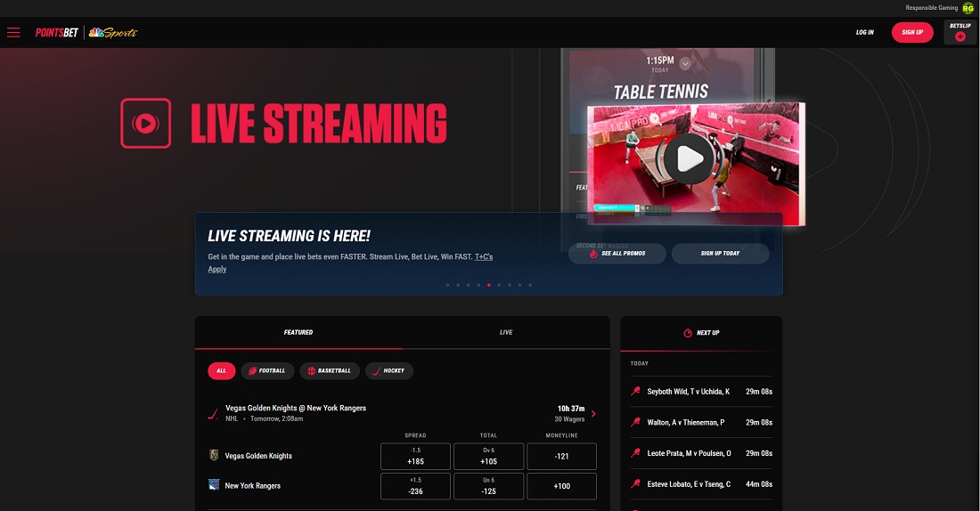
Task: Open Esteve Lobato, E v Tseng, C match
Action: [x=701, y=484]
